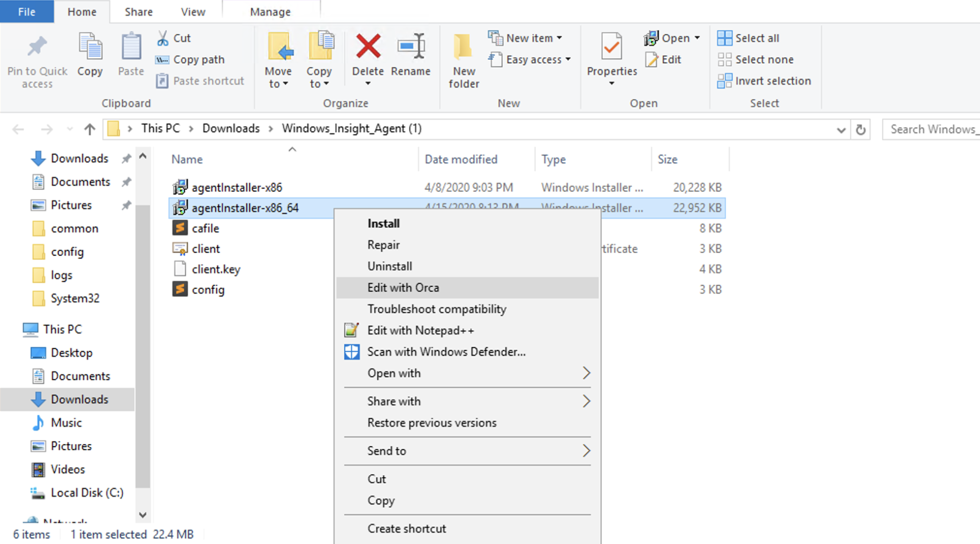
Task: Choose Edit with Orca from context menu
Action: 403,288
